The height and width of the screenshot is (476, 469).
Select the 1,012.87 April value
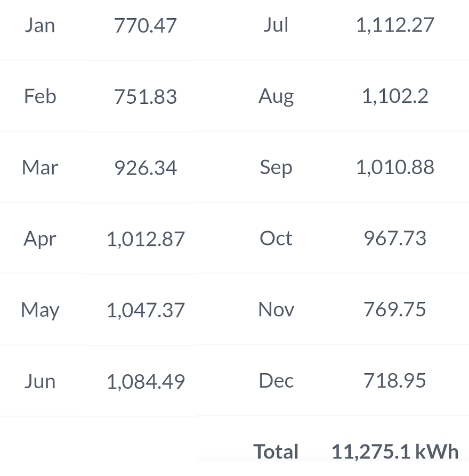pyautogui.click(x=145, y=239)
